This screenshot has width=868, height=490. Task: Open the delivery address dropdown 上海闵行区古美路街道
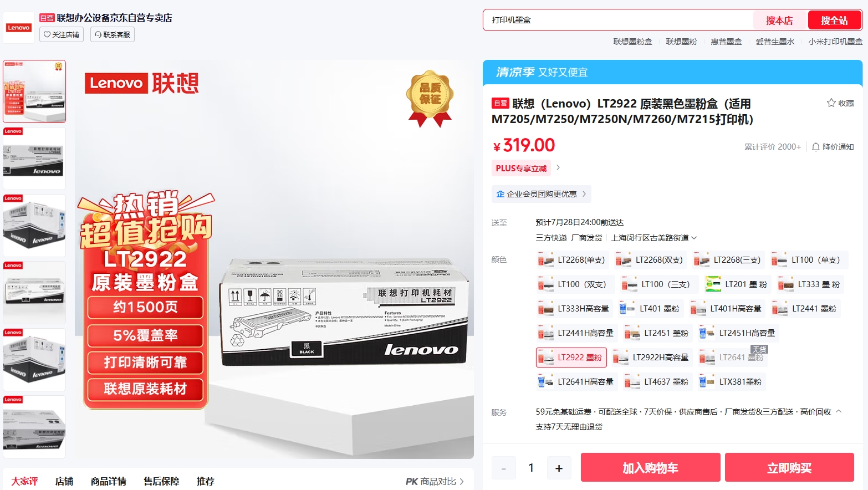point(654,238)
